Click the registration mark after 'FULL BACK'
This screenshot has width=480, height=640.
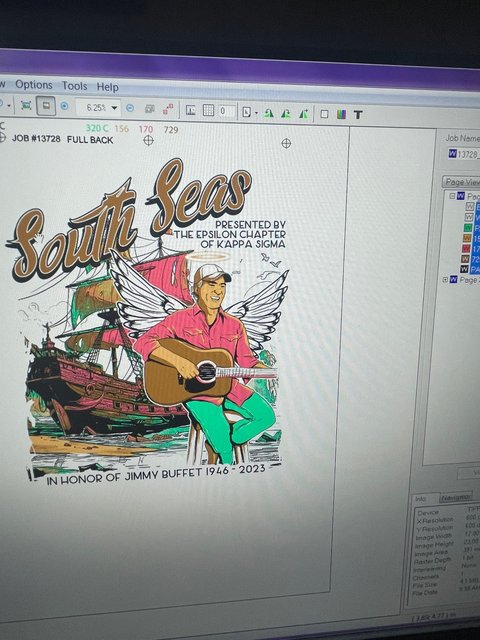(149, 140)
